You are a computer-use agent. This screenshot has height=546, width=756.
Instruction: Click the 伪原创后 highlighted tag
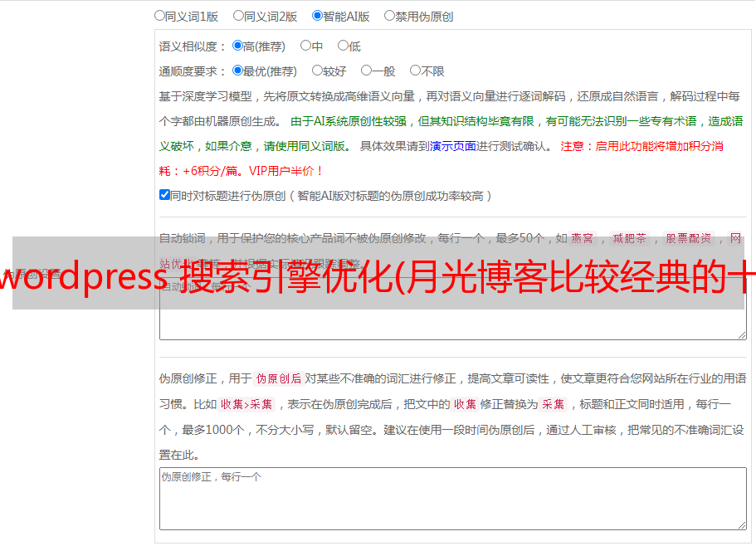click(x=279, y=378)
